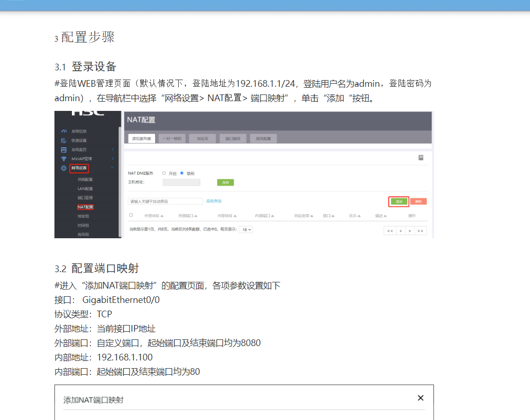Select 网络设置 in the sidebar
530x420 pixels.
click(79, 168)
